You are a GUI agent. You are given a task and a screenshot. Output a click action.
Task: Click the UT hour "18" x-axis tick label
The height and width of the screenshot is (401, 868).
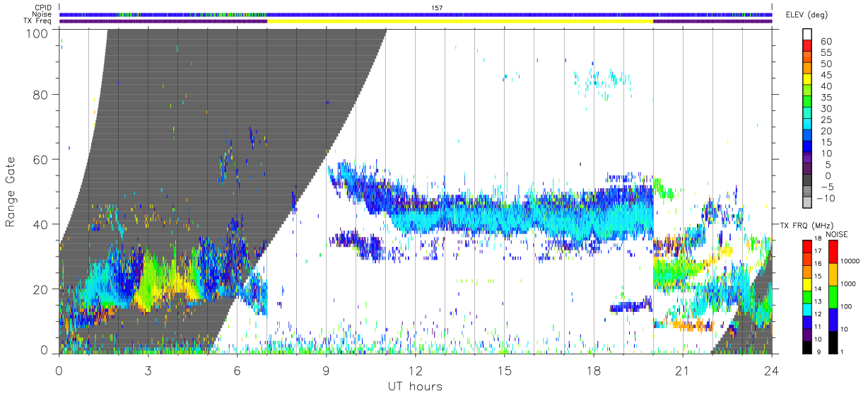[593, 371]
